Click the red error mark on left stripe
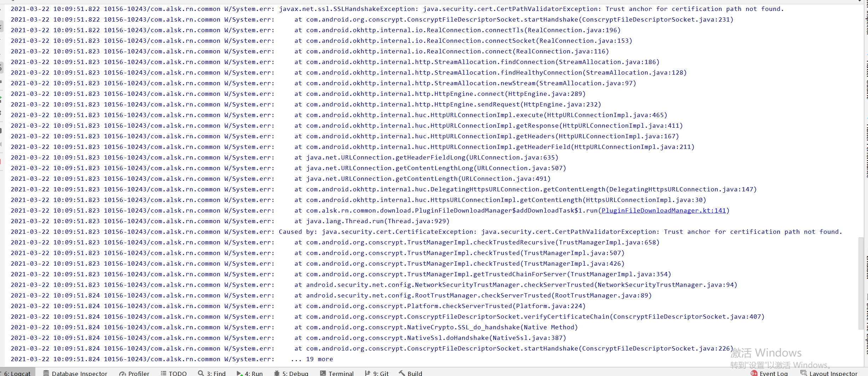This screenshot has width=868, height=376. click(1, 161)
